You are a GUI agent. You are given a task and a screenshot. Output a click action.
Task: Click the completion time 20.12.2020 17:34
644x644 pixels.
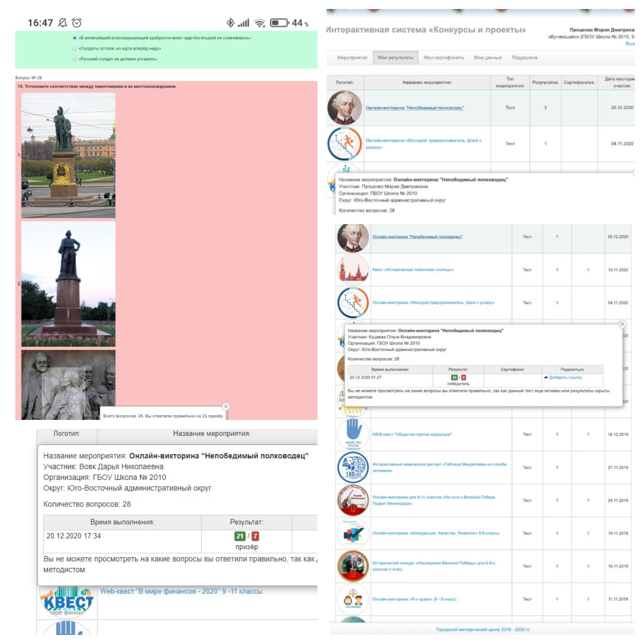(74, 536)
